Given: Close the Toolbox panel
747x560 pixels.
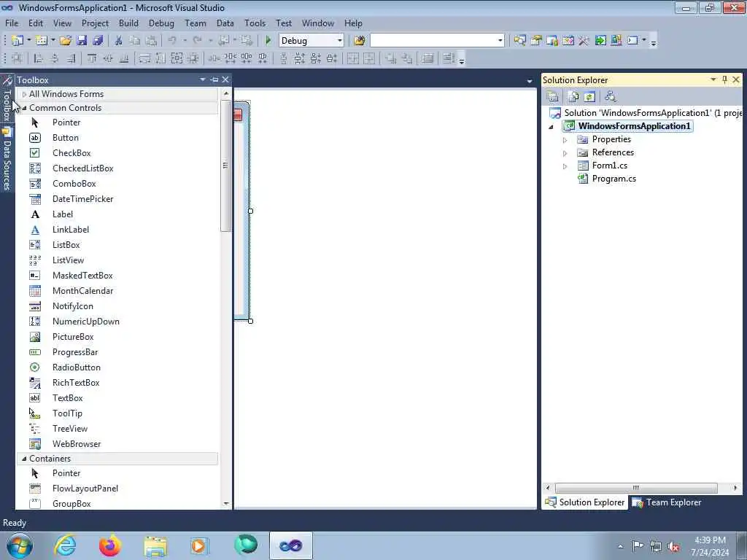Looking at the screenshot, I should coord(226,79).
